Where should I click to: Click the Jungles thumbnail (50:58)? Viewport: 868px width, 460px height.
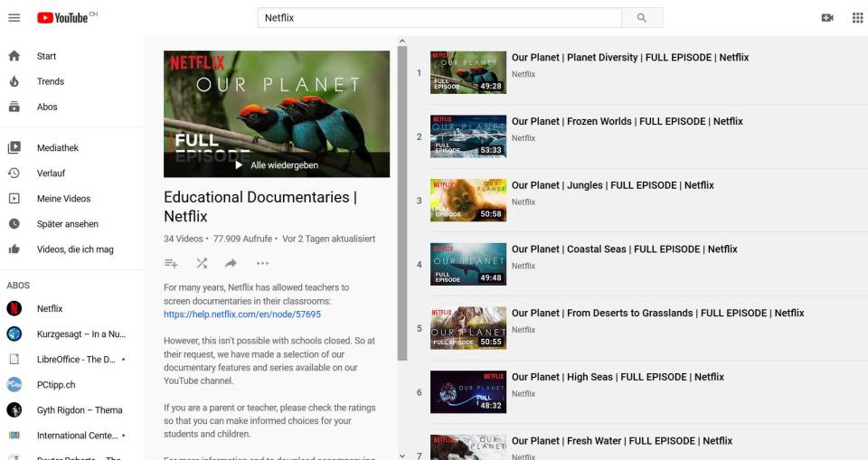pos(468,201)
